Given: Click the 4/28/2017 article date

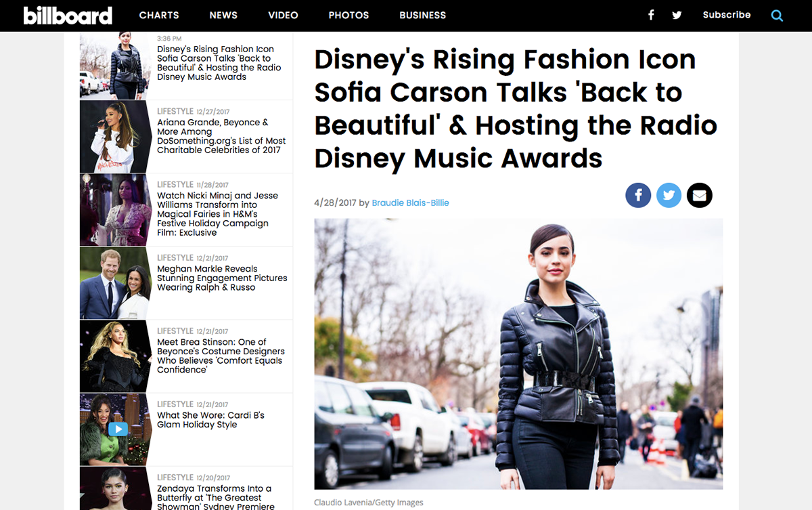Looking at the screenshot, I should [x=335, y=203].
